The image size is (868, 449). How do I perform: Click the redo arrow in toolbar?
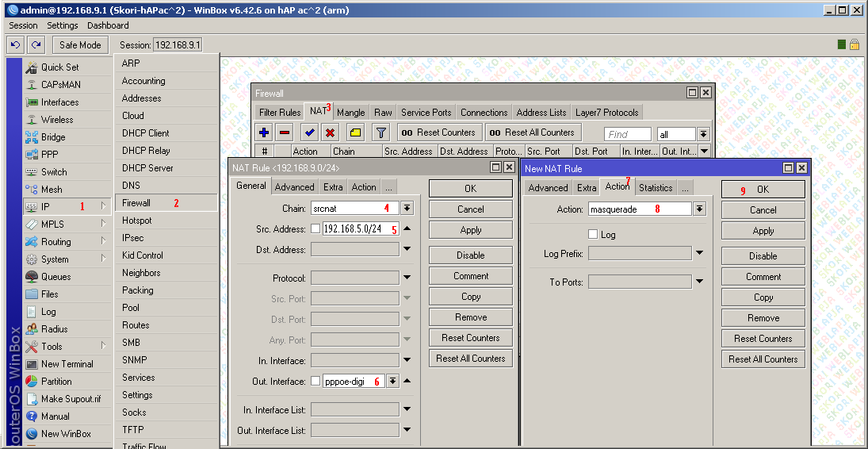(36, 45)
